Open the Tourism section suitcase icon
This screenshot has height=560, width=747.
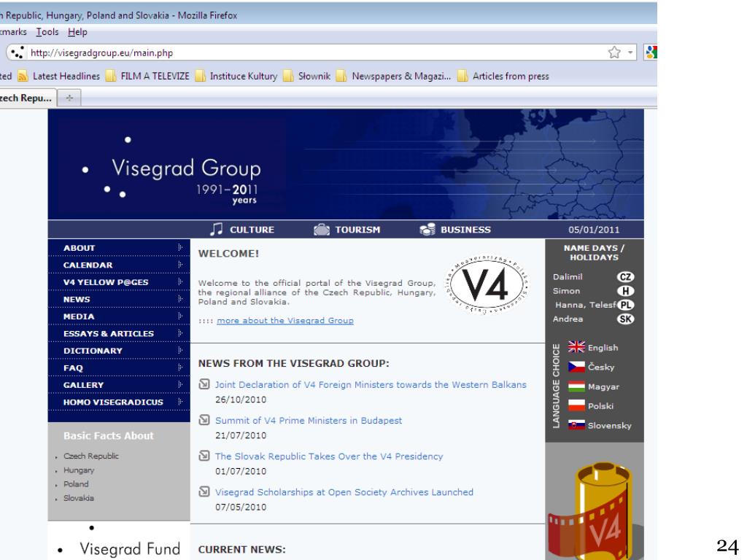click(x=322, y=230)
